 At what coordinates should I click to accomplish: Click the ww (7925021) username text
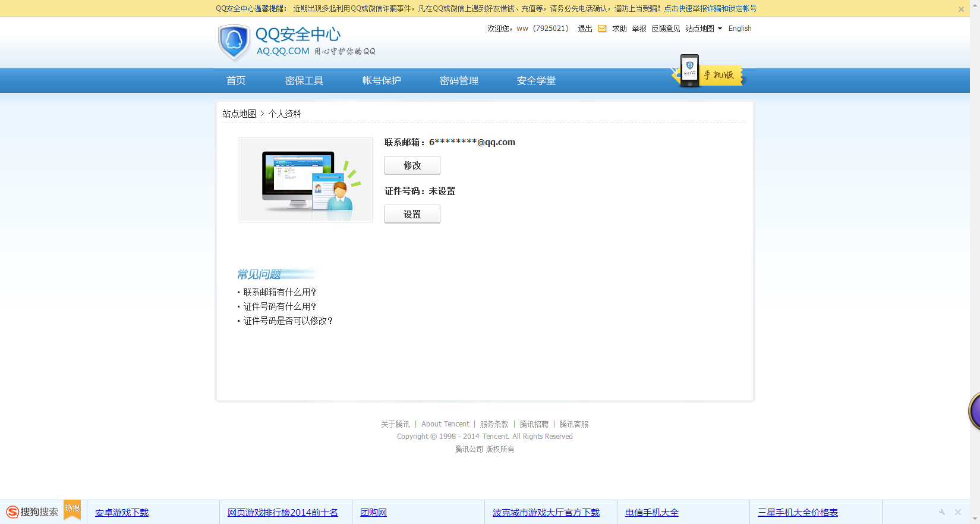542,29
